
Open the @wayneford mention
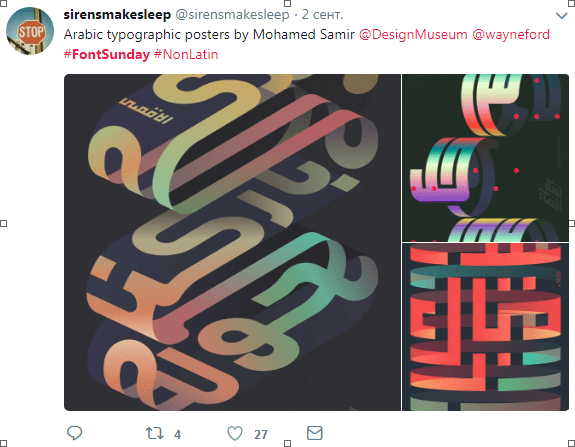coord(511,34)
